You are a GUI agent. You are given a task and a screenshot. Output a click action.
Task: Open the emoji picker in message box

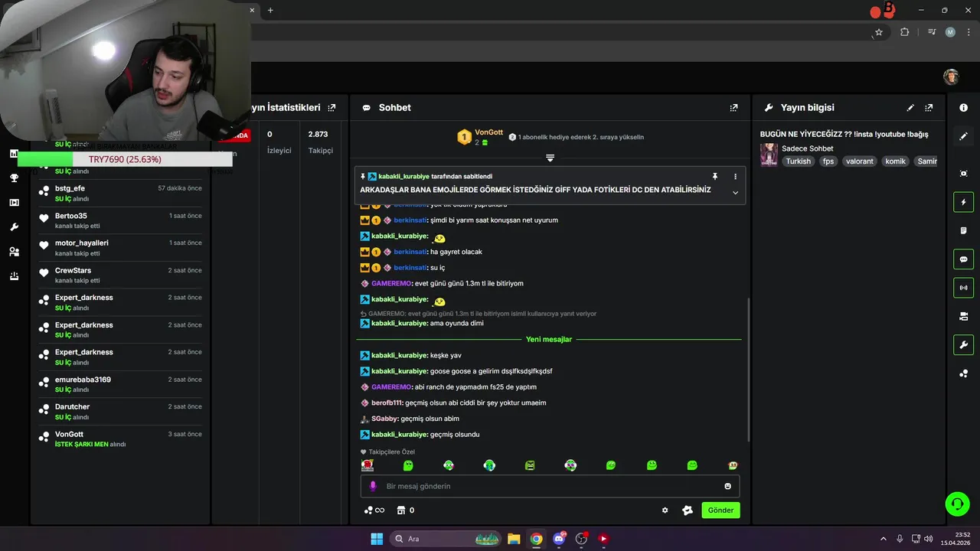pos(727,486)
